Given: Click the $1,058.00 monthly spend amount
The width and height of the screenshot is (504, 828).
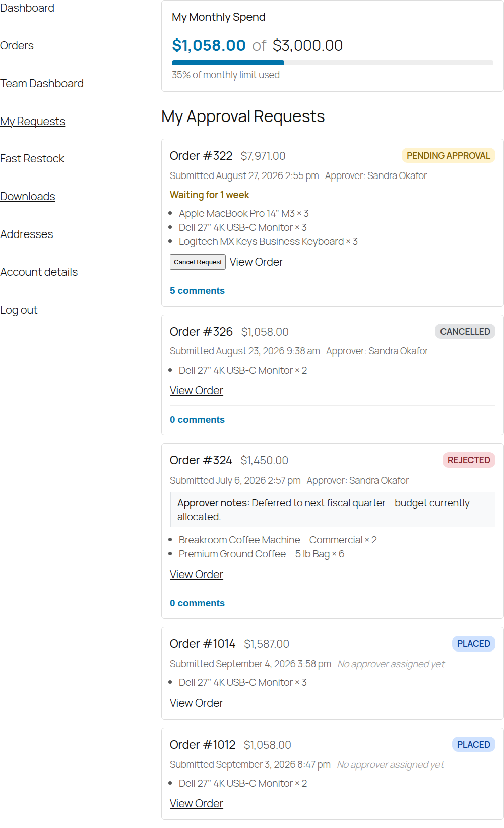Looking at the screenshot, I should pos(209,45).
